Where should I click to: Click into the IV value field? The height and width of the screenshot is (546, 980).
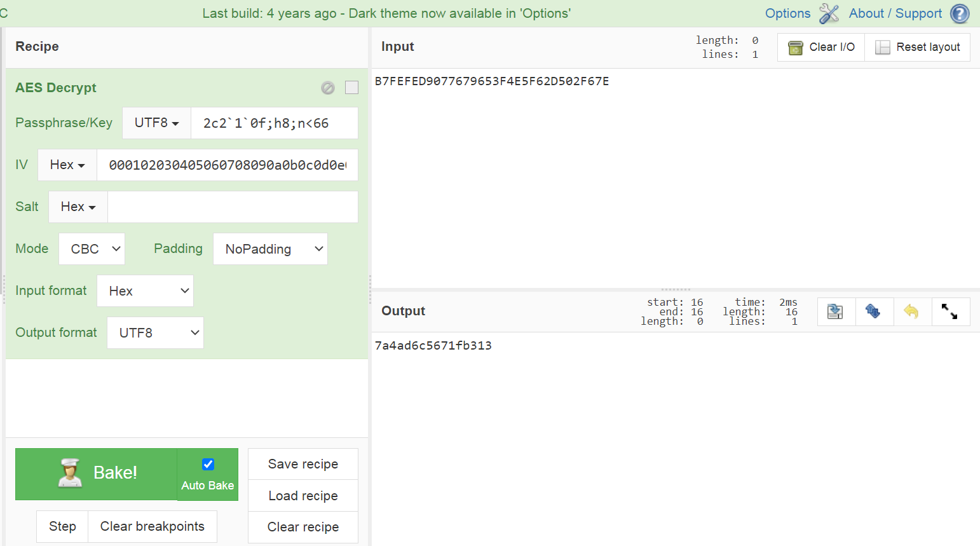pos(228,165)
